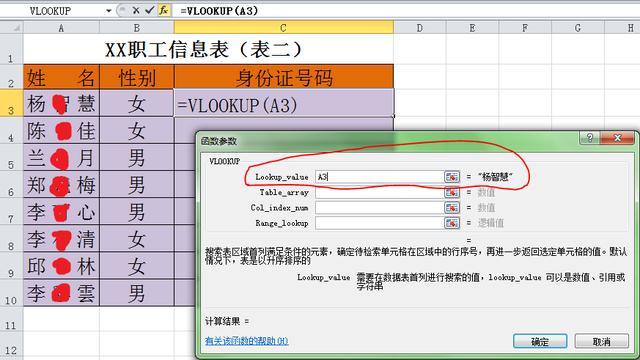640x360 pixels.
Task: Click into the Range_lookup input field
Action: (379, 223)
